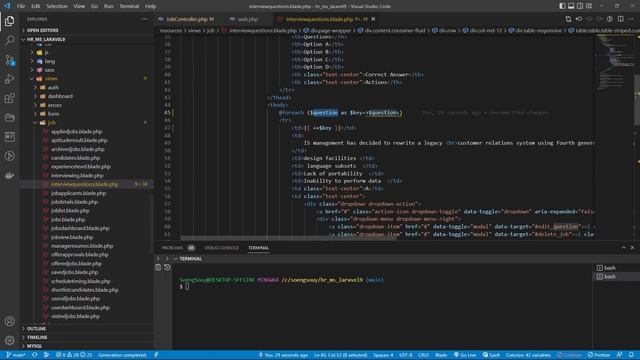This screenshot has width=640, height=360.
Task: Open the Run and Debug view
Action: (9, 79)
